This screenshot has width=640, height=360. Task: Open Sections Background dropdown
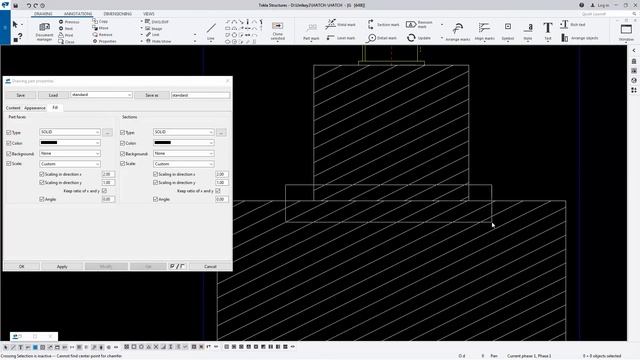(184, 153)
